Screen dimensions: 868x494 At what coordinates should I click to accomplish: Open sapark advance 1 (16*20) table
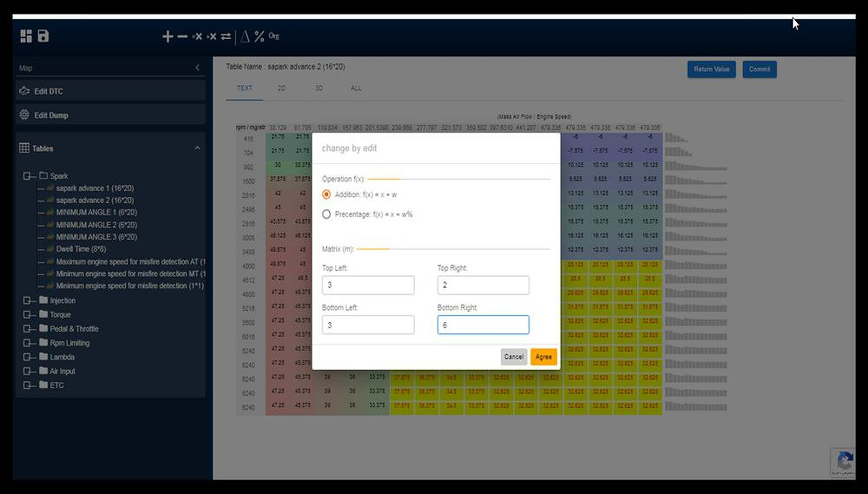(x=95, y=188)
